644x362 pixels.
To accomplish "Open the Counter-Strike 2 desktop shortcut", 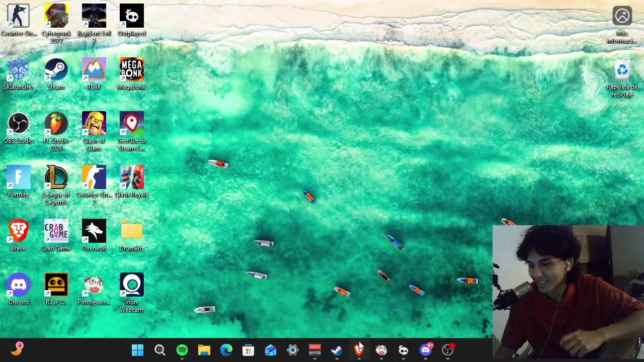I will (x=94, y=185).
